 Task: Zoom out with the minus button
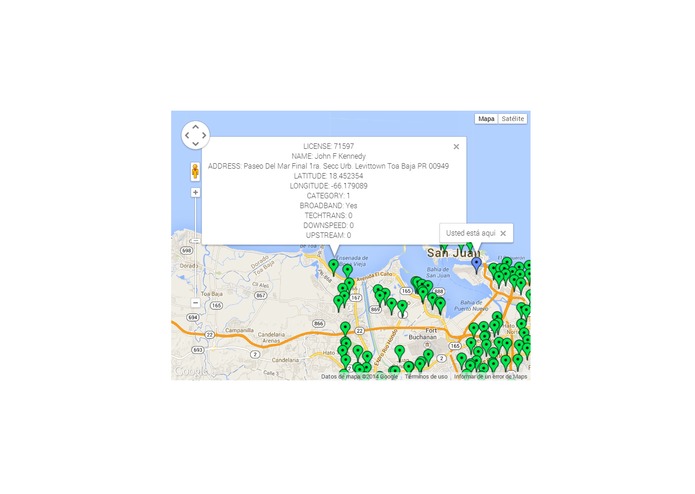[195, 303]
